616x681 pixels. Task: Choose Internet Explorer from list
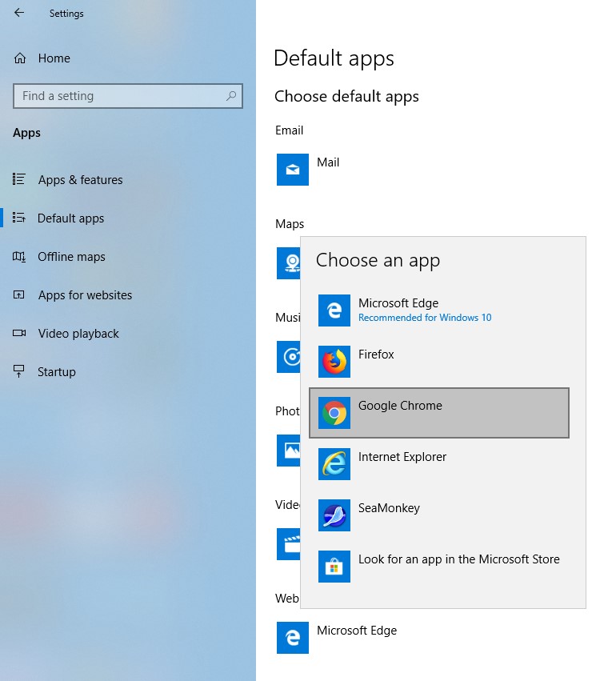[x=439, y=464]
